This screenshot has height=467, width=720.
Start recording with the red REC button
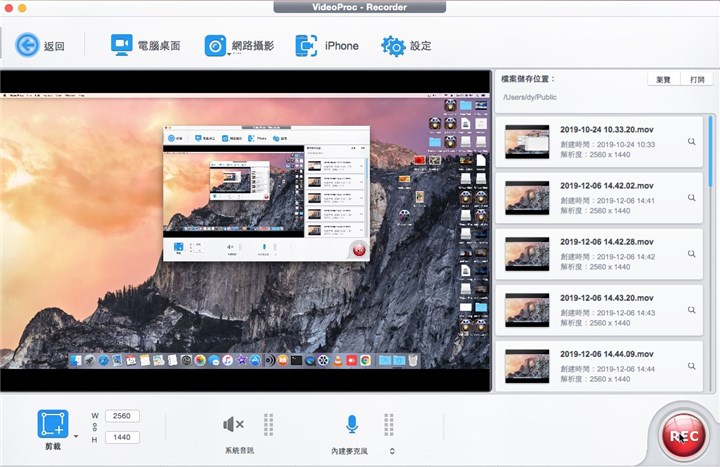pos(684,436)
